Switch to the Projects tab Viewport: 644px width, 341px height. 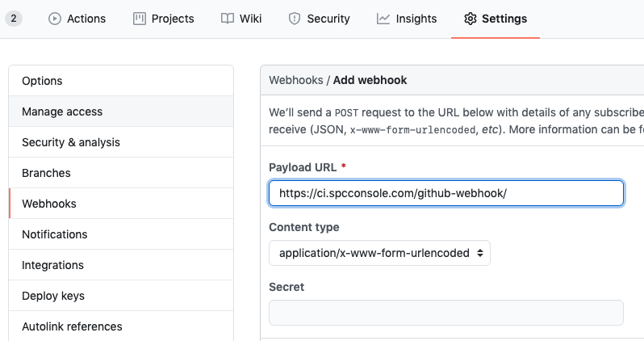click(x=163, y=19)
